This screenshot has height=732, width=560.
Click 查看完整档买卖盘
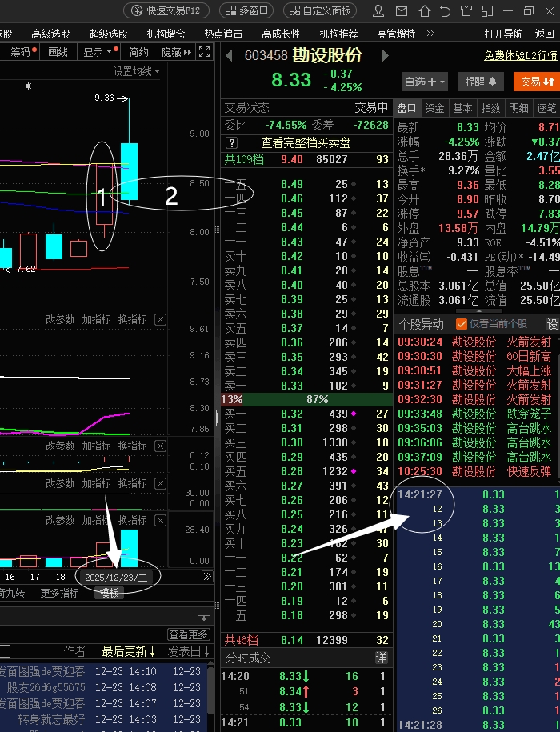point(306,143)
